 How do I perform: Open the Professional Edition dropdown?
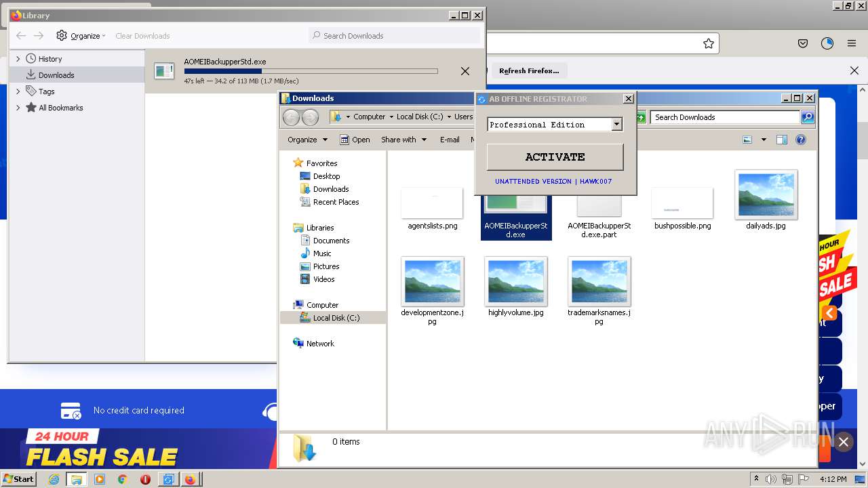pyautogui.click(x=616, y=124)
